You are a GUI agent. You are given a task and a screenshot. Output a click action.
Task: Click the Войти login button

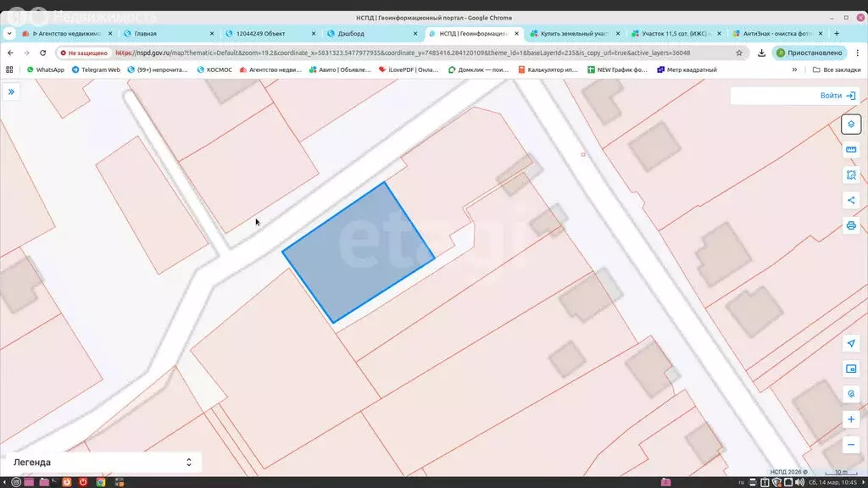(x=837, y=96)
